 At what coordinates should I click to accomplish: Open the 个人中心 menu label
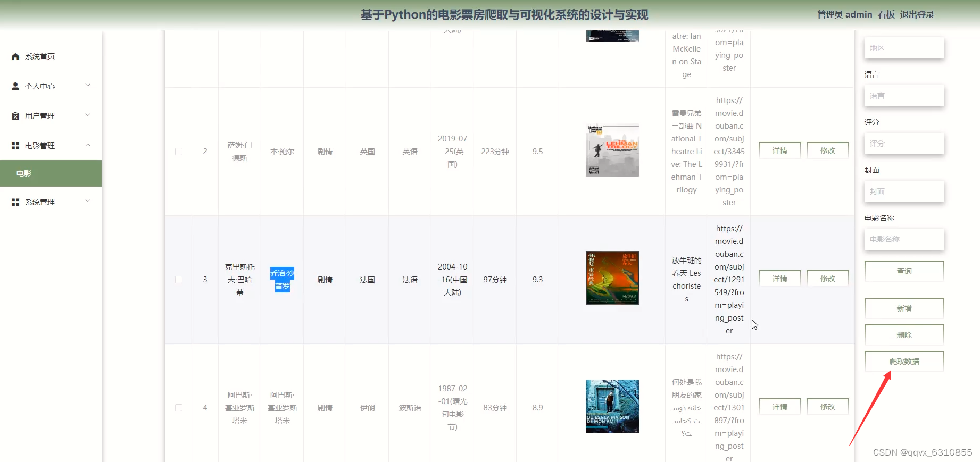[x=40, y=86]
